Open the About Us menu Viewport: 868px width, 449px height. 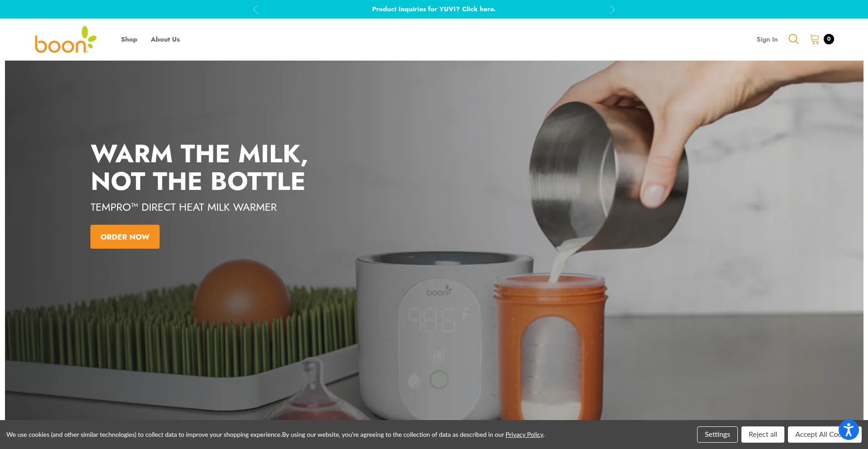(165, 39)
